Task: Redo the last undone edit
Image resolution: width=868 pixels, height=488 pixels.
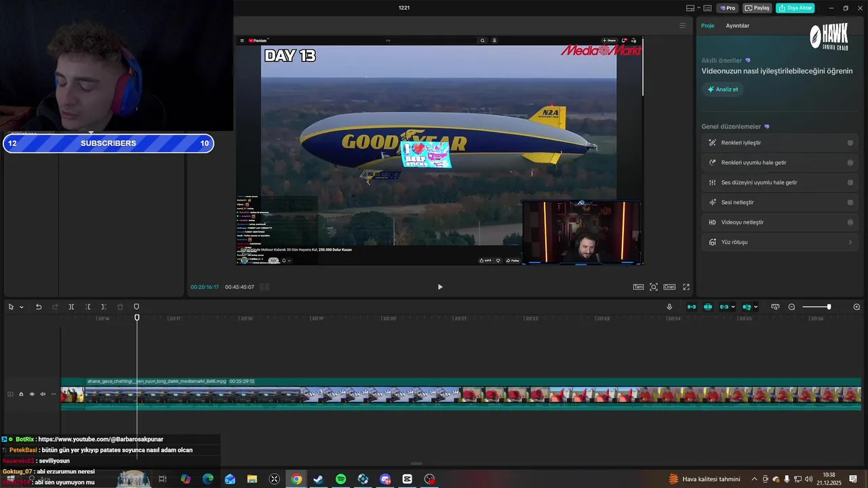Action: [x=55, y=307]
